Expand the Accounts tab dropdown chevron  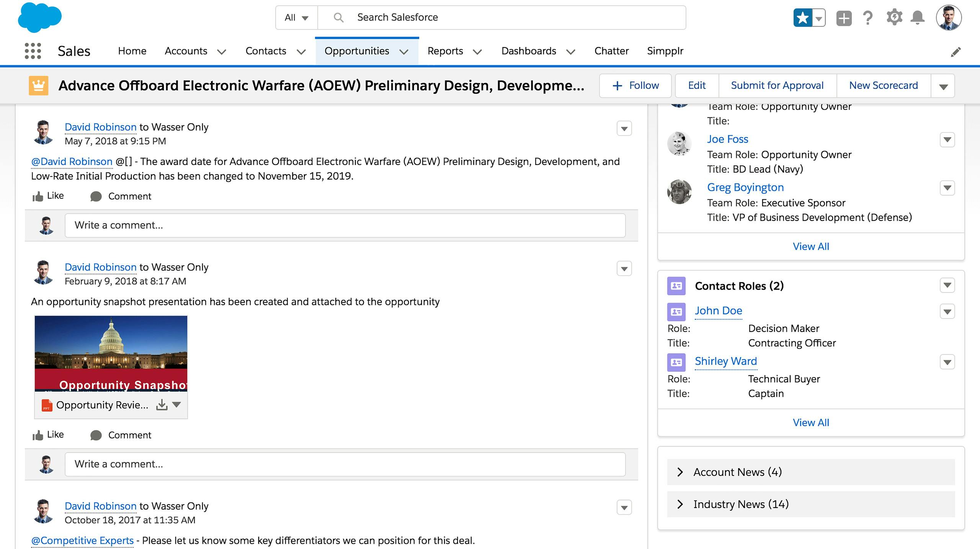coord(221,52)
